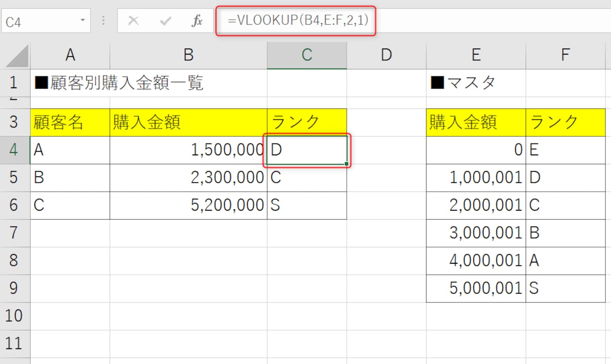Click master rank cell D in column F
The image size is (611, 364).
click(x=566, y=178)
